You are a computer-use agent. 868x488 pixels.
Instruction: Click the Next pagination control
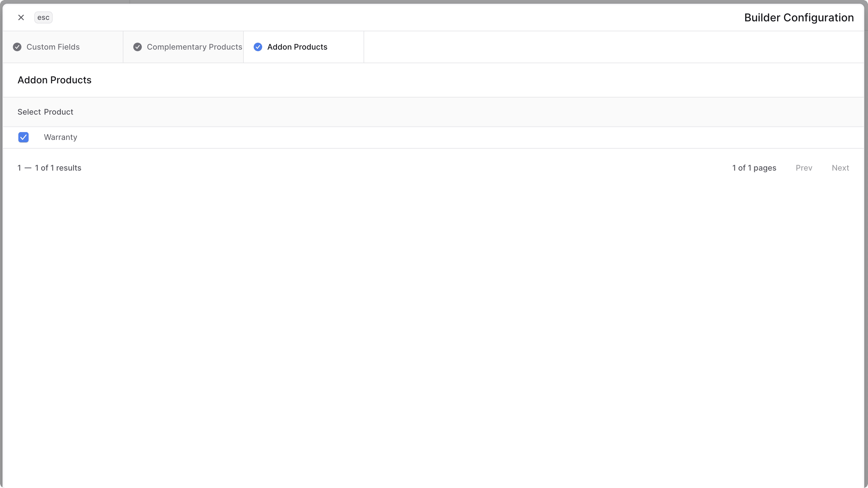pos(841,167)
